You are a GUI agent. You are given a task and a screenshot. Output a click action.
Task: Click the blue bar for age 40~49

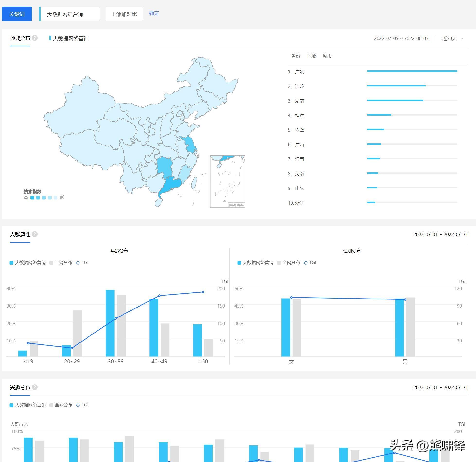[154, 328]
